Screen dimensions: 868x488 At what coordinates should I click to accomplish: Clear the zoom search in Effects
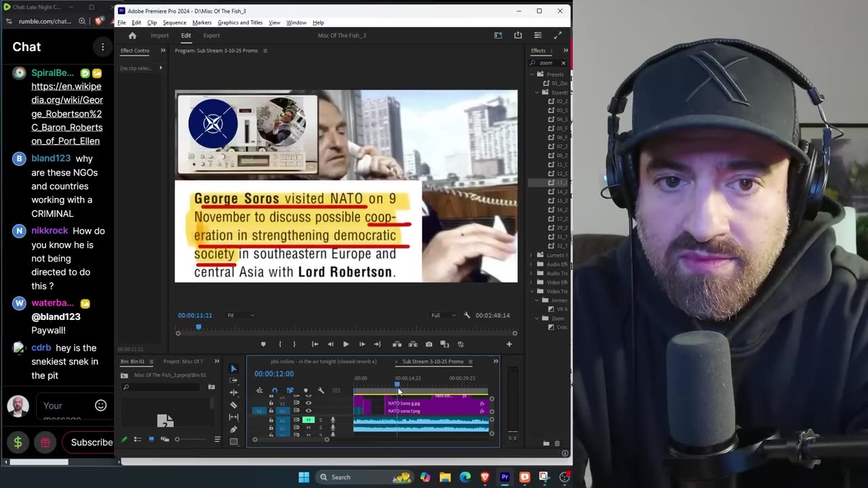[563, 63]
